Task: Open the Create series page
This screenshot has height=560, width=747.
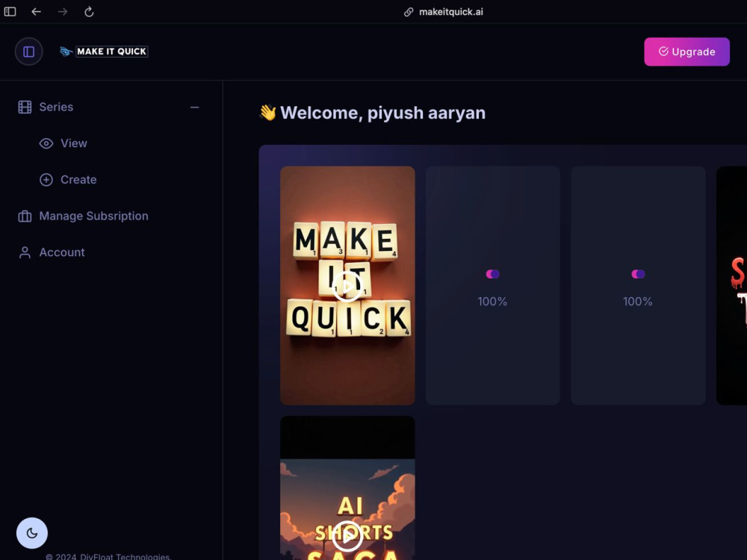Action: click(78, 179)
